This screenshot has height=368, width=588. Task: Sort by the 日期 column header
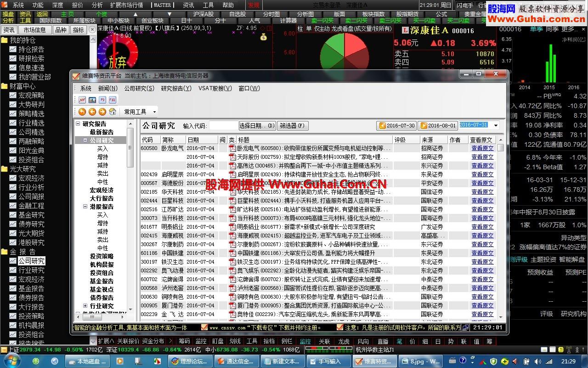(202, 140)
